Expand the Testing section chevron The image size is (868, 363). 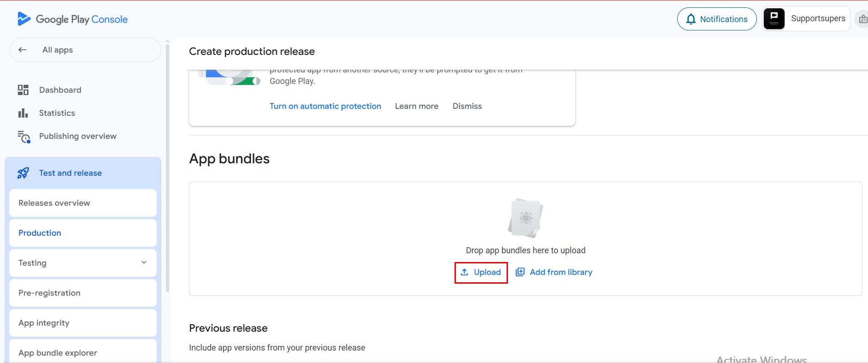pos(144,262)
